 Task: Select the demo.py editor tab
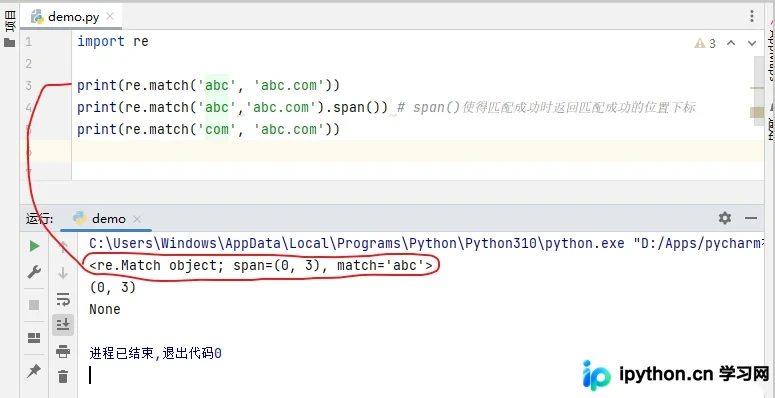[70, 17]
